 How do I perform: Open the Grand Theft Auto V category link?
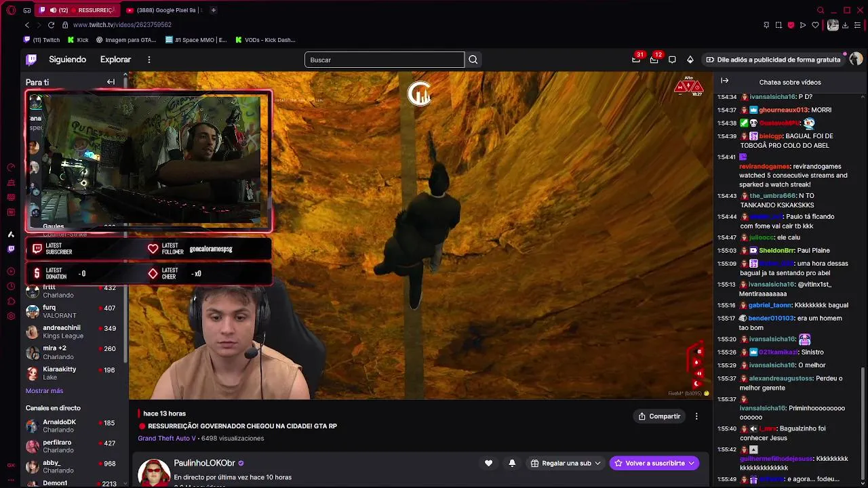[167, 439]
